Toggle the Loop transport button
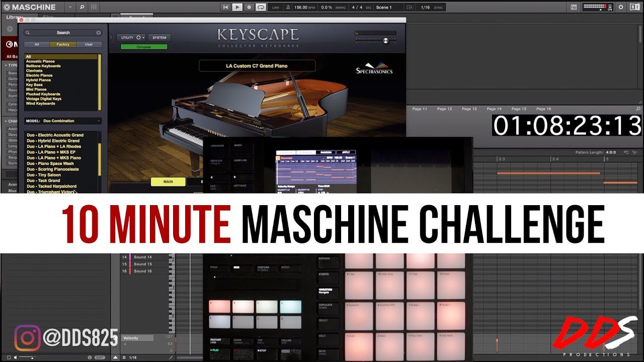The image size is (644, 362). coord(261,7)
